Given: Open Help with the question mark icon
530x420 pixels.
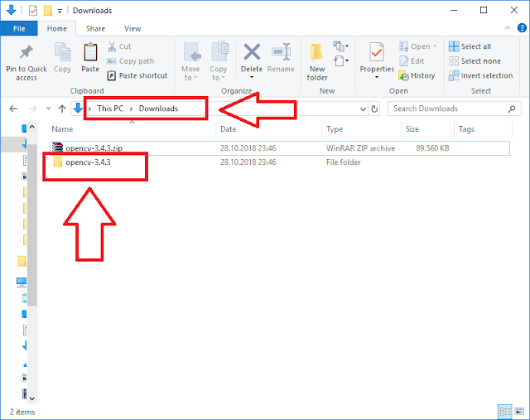Looking at the screenshot, I should (x=522, y=27).
